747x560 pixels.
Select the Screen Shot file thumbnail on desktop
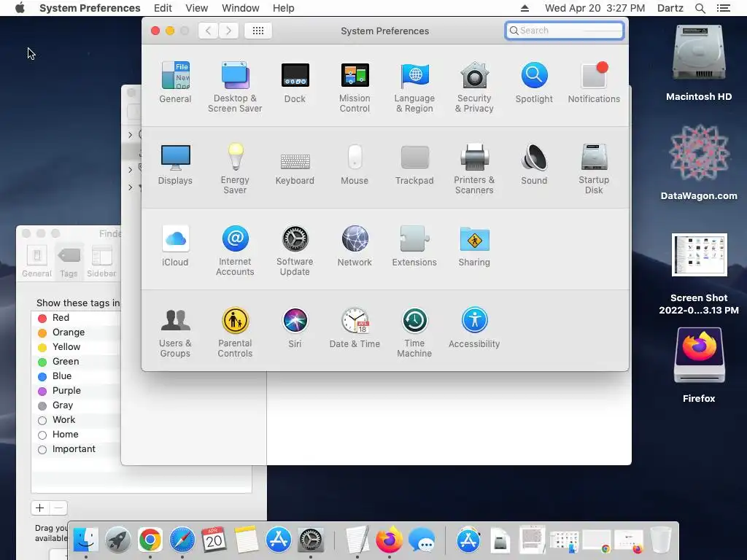pyautogui.click(x=699, y=254)
